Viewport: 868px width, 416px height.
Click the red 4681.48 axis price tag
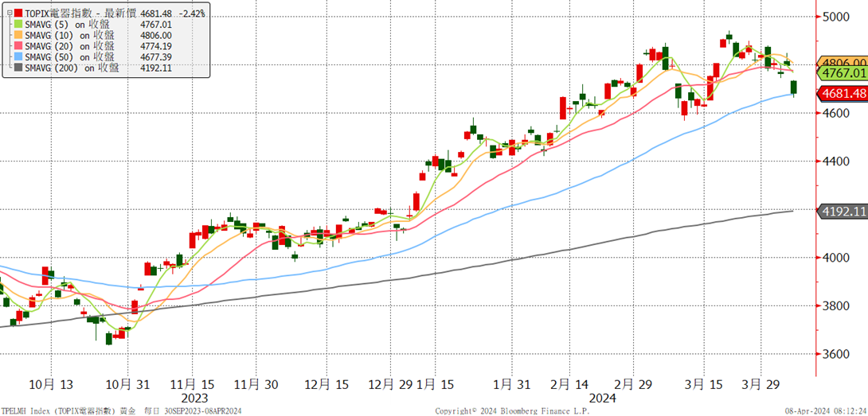(x=843, y=94)
